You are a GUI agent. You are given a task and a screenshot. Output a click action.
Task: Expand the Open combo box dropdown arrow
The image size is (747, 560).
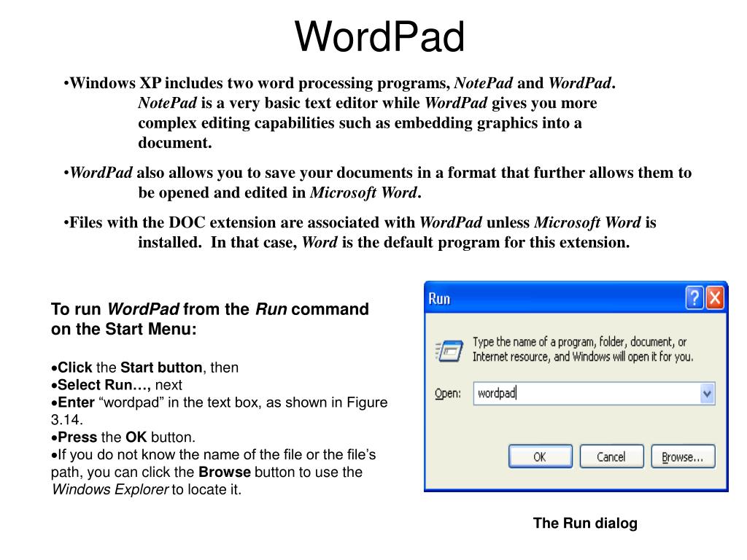[707, 393]
